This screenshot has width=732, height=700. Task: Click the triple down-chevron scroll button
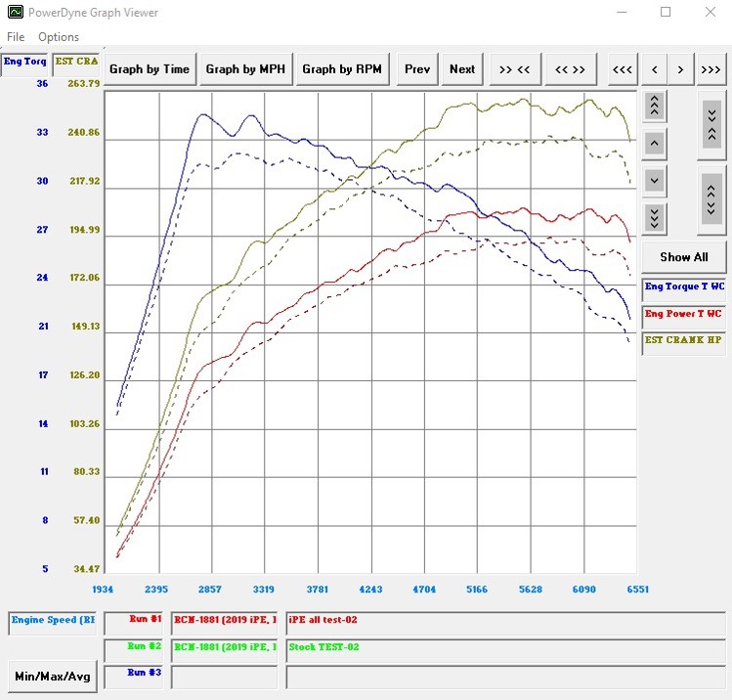click(655, 216)
